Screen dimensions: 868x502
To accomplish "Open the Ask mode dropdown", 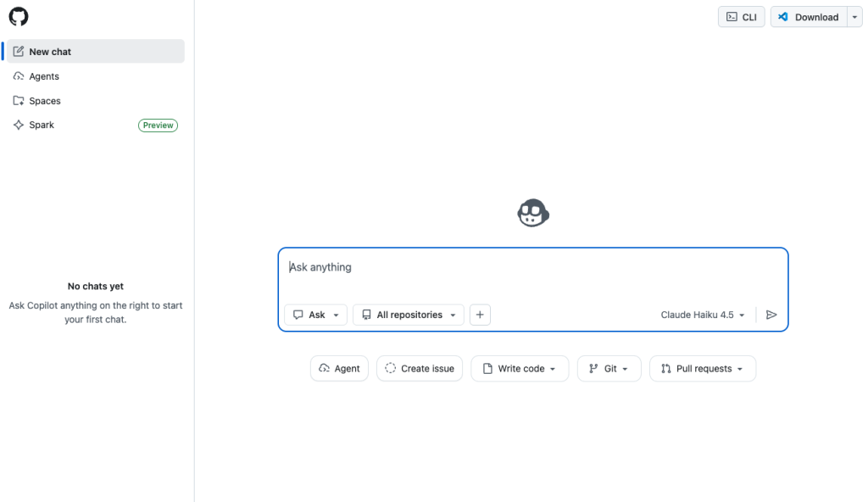I will tap(315, 315).
